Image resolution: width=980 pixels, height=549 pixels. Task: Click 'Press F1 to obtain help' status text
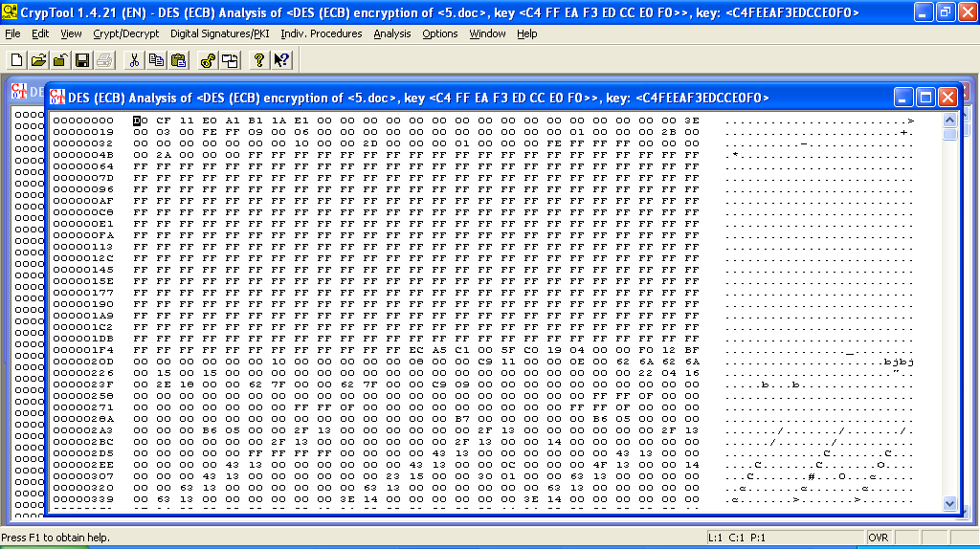click(56, 538)
